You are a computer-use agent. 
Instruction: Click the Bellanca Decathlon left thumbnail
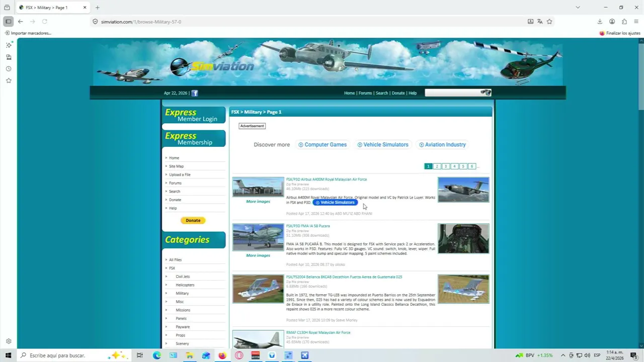pyautogui.click(x=258, y=289)
